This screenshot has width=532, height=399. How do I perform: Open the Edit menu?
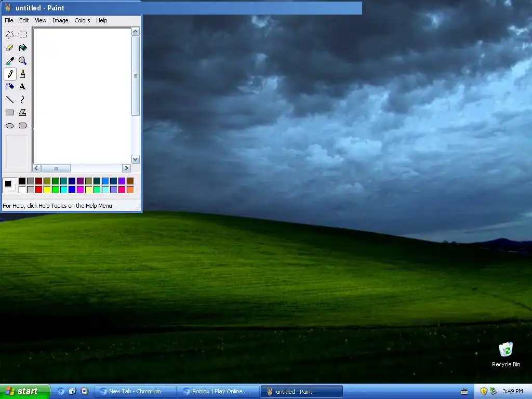click(24, 20)
